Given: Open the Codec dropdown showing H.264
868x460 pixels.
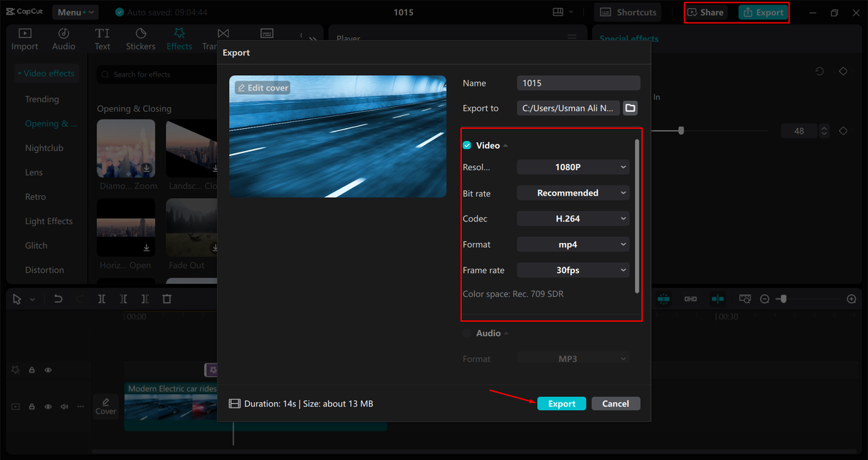Looking at the screenshot, I should [573, 219].
